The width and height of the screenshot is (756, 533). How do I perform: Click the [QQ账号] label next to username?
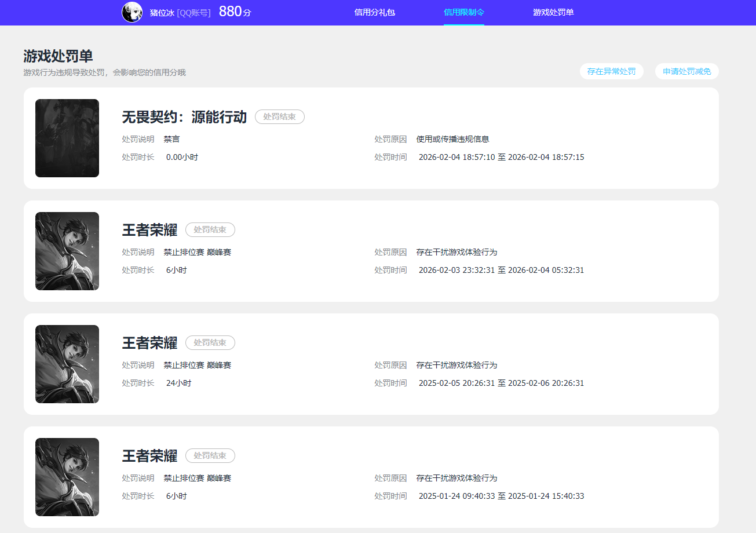[193, 13]
